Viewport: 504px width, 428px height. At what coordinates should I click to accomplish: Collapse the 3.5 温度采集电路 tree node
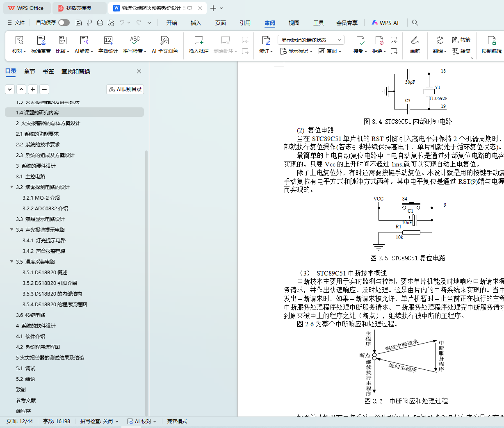(x=12, y=262)
